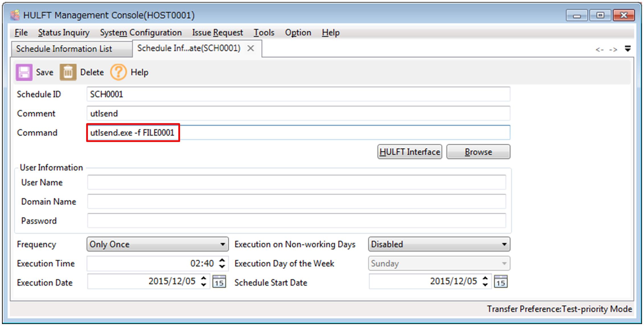
Task: Click the Schedule Start Date value field
Action: pos(430,282)
